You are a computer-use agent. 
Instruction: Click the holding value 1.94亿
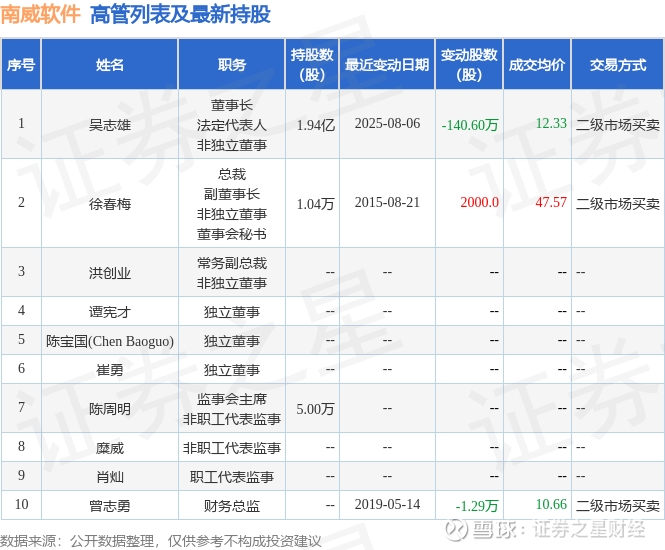point(316,125)
